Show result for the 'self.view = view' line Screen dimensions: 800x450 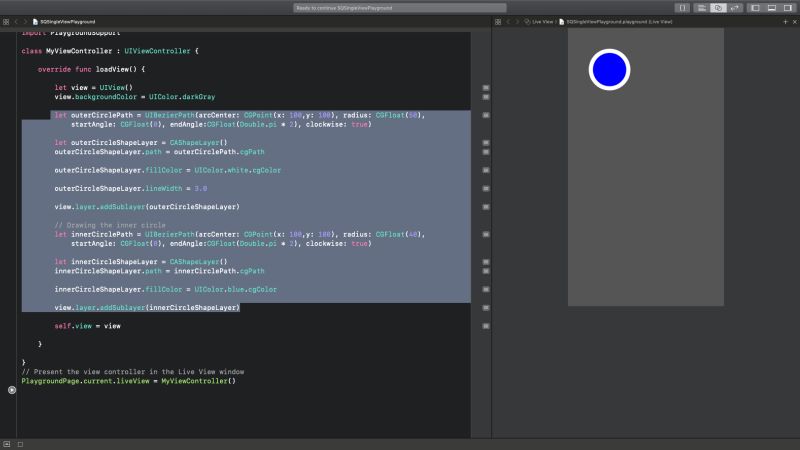click(x=486, y=326)
